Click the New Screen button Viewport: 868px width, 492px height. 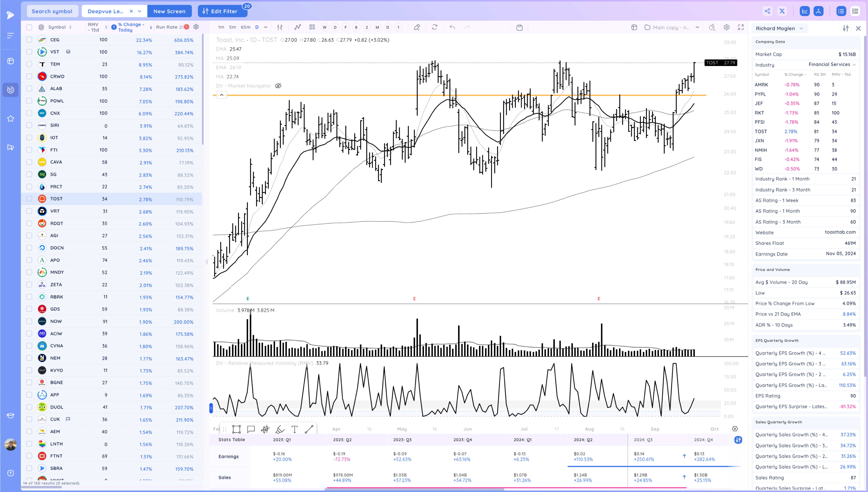tap(169, 11)
